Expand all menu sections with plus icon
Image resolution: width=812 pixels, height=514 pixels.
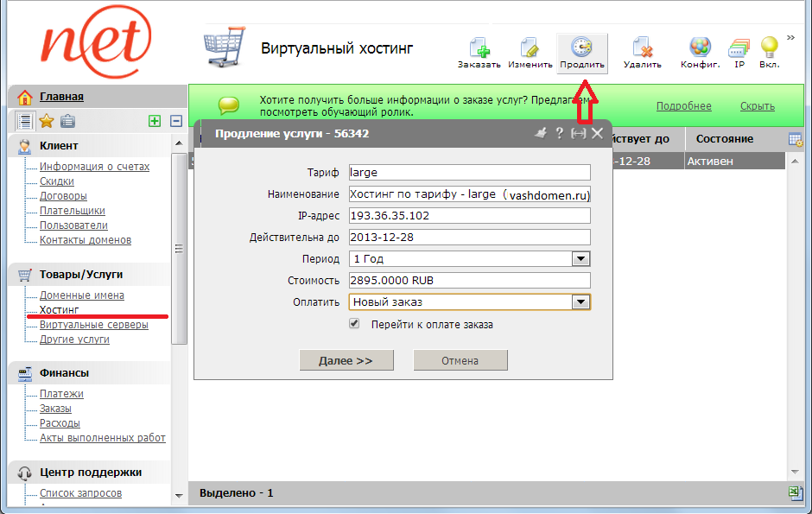155,122
